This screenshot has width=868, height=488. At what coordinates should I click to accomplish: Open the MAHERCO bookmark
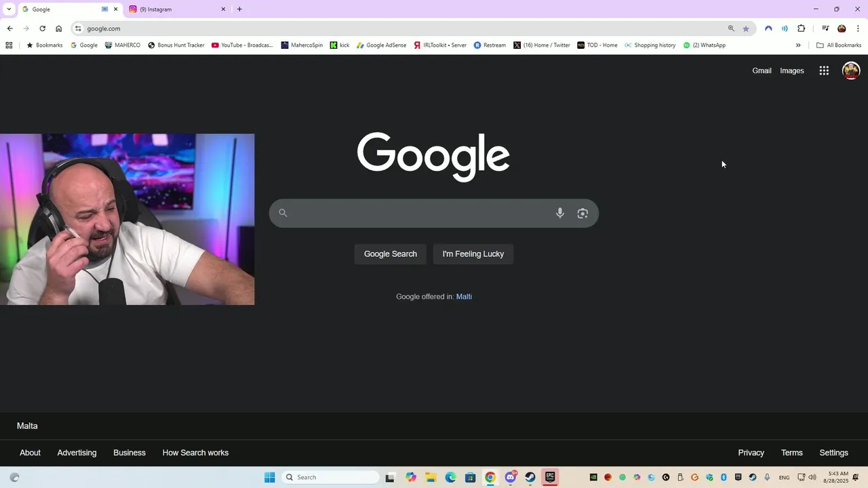pyautogui.click(x=122, y=45)
